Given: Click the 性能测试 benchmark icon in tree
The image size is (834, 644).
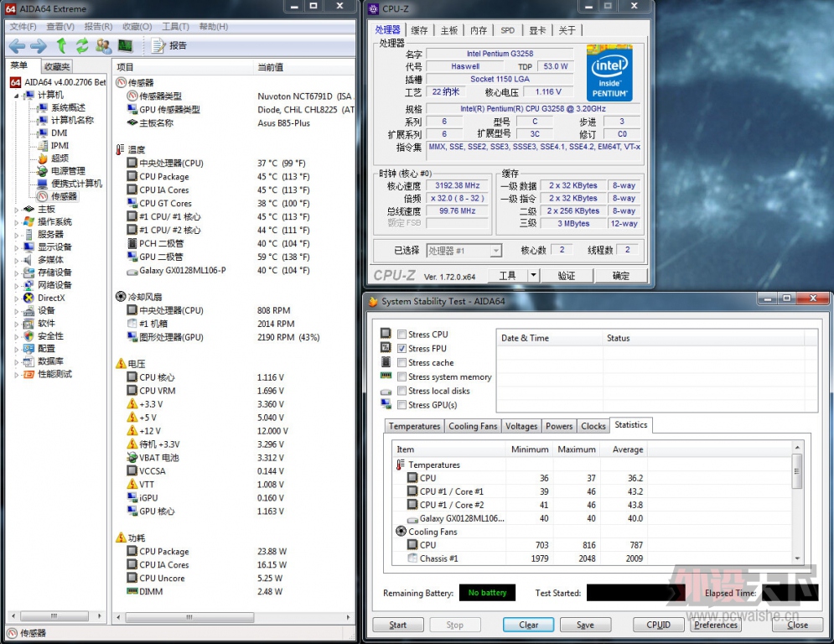Looking at the screenshot, I should pos(29,374).
